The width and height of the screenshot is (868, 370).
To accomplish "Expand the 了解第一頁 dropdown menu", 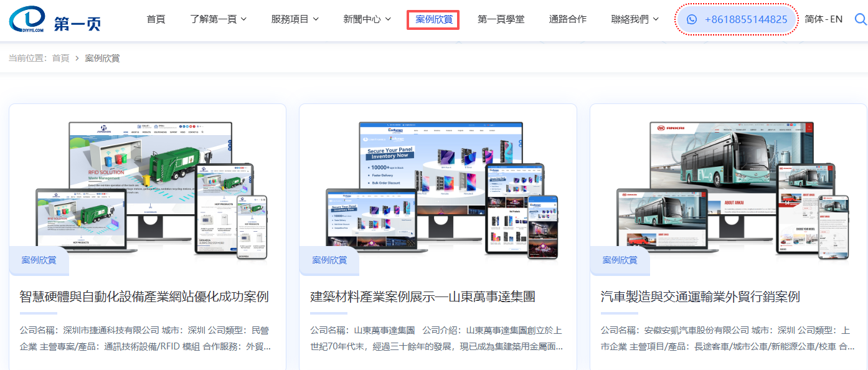I will click(218, 19).
